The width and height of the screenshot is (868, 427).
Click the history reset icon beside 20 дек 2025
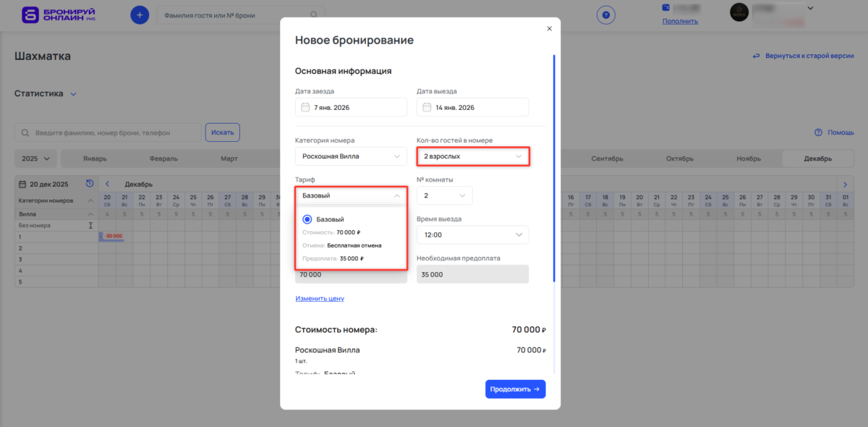pyautogui.click(x=89, y=184)
